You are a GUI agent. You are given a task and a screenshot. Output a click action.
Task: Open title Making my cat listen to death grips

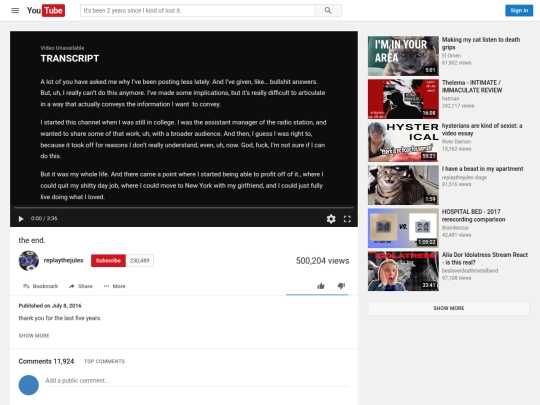tap(481, 43)
